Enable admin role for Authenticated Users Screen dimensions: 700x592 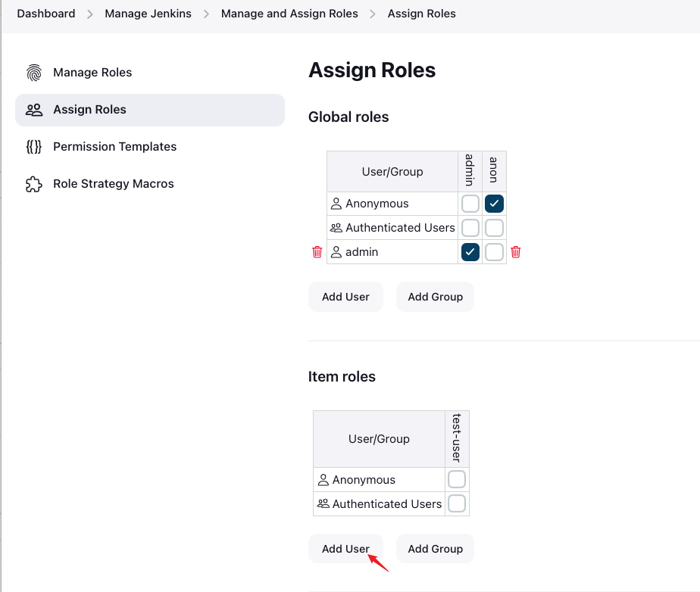point(470,228)
